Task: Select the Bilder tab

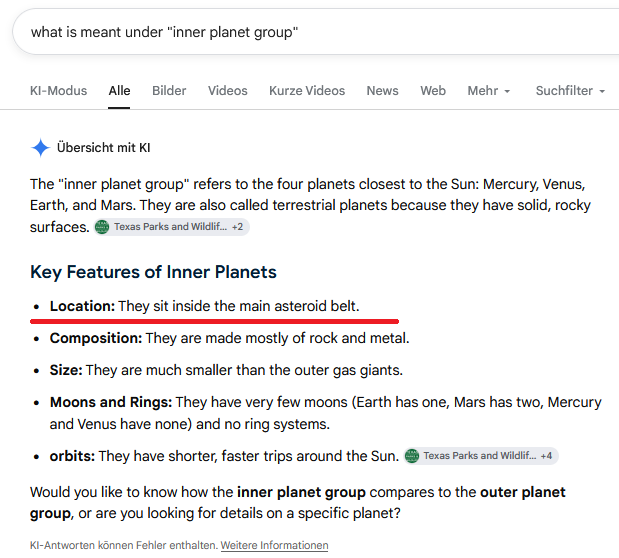Action: (x=169, y=91)
